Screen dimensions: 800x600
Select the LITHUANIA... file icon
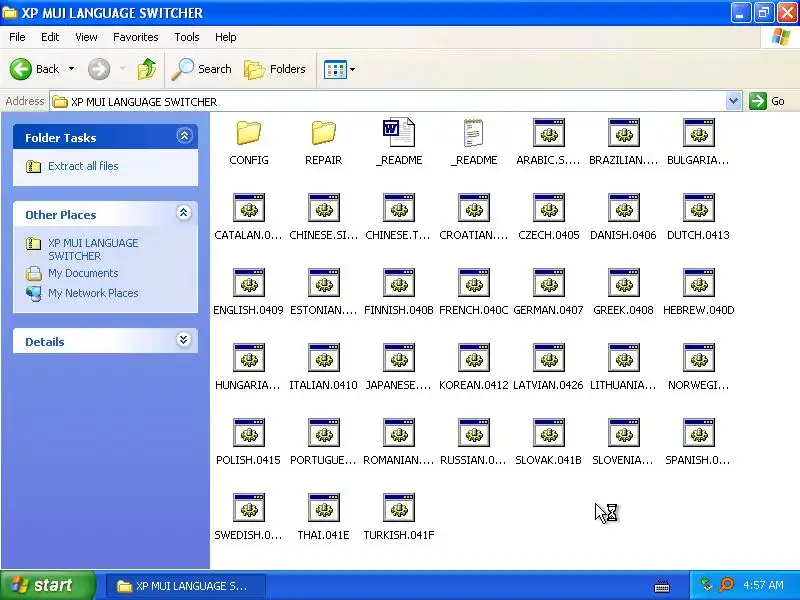coord(623,358)
